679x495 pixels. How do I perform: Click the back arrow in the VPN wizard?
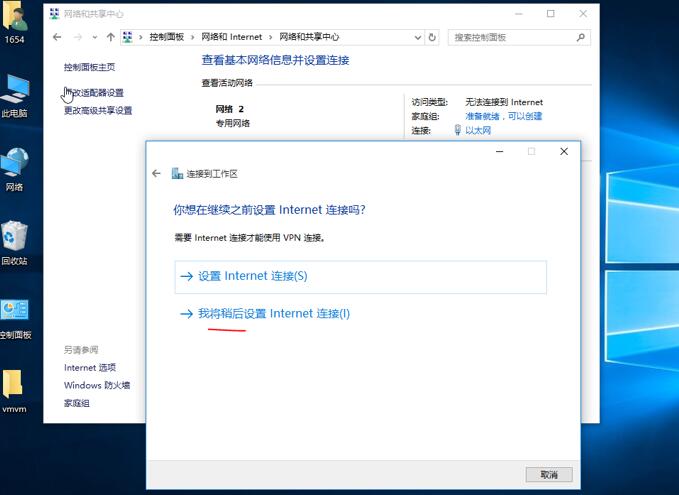point(156,173)
